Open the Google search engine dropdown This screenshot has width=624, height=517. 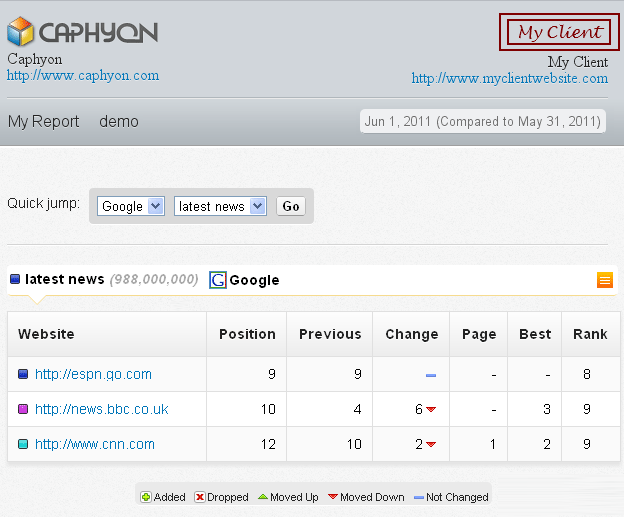(x=131, y=206)
